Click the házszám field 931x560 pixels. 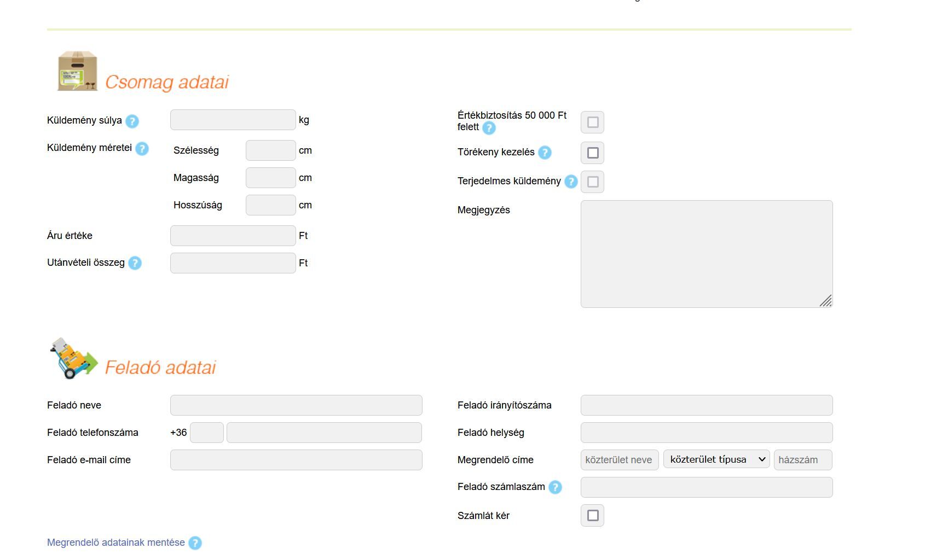click(x=803, y=460)
